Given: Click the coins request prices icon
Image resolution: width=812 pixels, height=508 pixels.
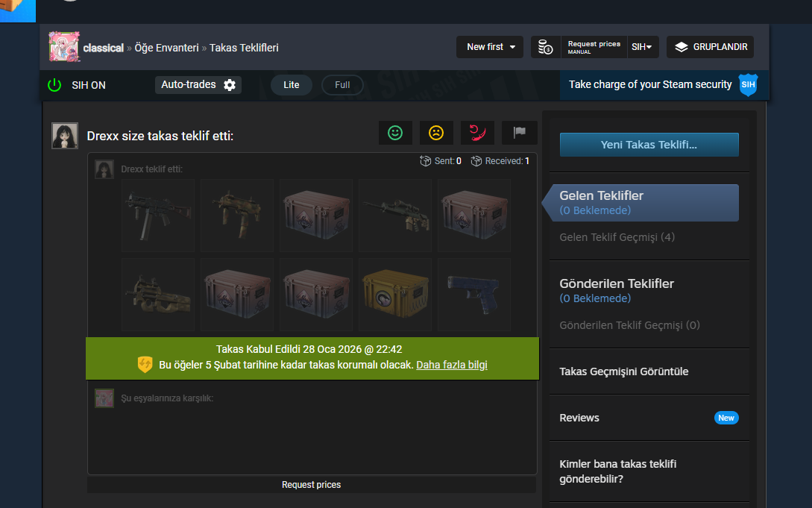Looking at the screenshot, I should coord(545,47).
